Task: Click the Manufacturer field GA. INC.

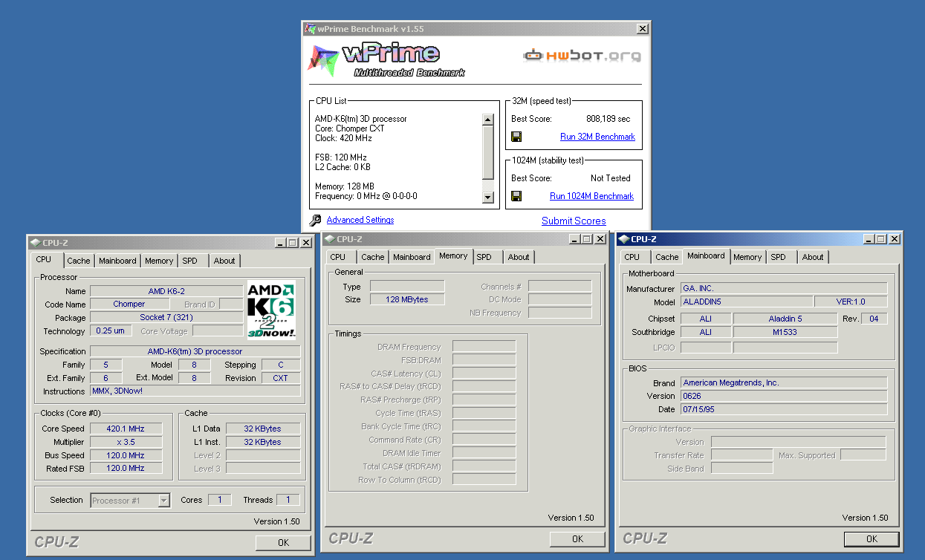Action: tap(784, 288)
